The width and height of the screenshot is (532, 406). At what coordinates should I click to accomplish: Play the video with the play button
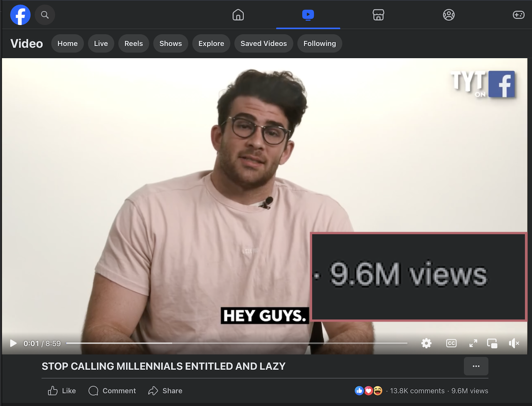pyautogui.click(x=13, y=343)
